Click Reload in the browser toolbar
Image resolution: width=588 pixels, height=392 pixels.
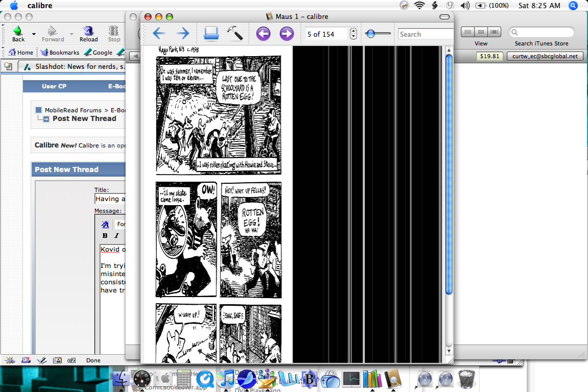88,34
